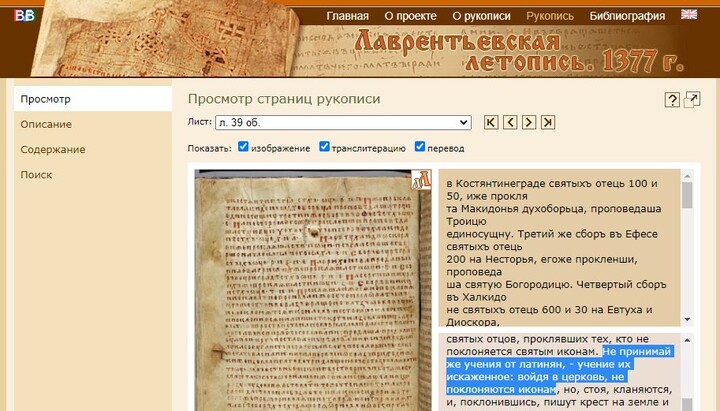720x411 pixels.
Task: Open О рукописи menu item
Action: pos(481,16)
